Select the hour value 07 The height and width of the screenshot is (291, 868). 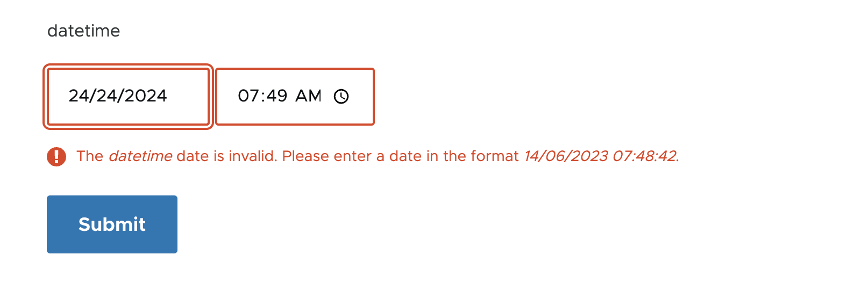coord(248,96)
